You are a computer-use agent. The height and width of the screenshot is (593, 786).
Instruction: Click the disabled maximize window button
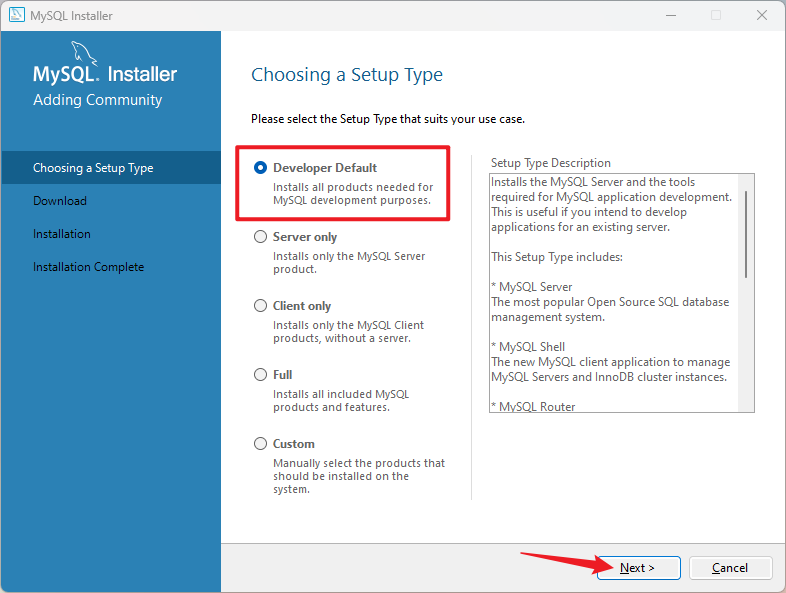pos(715,15)
